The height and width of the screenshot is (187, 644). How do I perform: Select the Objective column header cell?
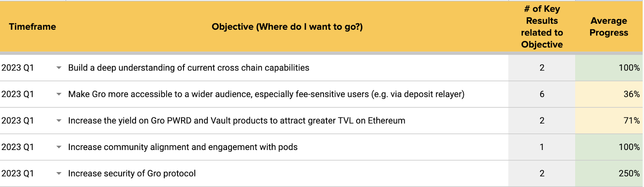[287, 27]
